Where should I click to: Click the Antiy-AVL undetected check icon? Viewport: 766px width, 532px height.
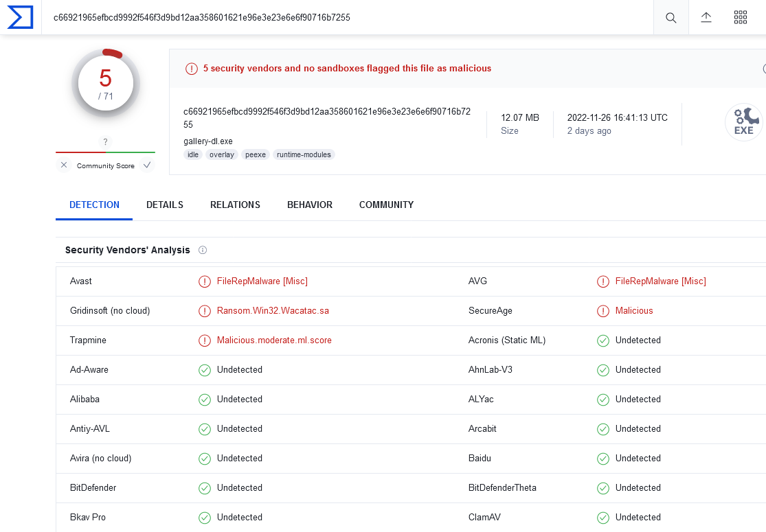pos(205,429)
